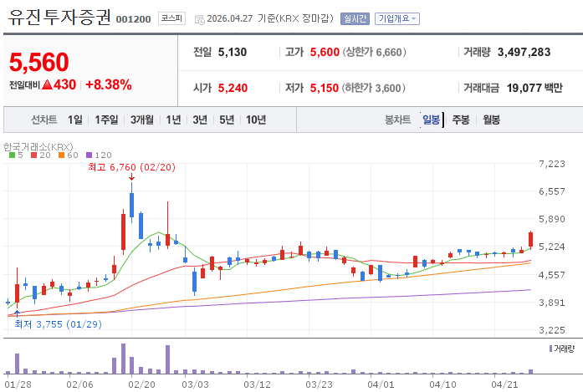
Task: Click the red up triangle icon
Action: (47, 84)
